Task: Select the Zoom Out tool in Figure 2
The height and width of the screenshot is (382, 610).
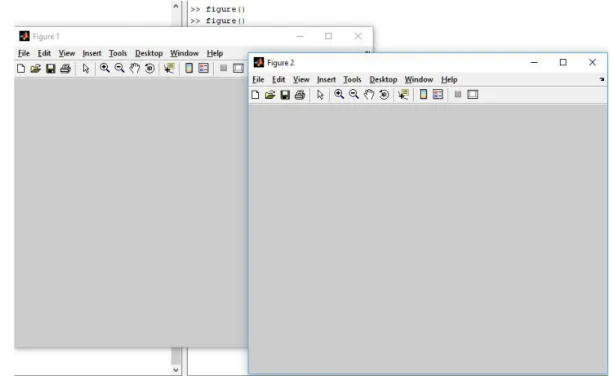Action: click(354, 94)
